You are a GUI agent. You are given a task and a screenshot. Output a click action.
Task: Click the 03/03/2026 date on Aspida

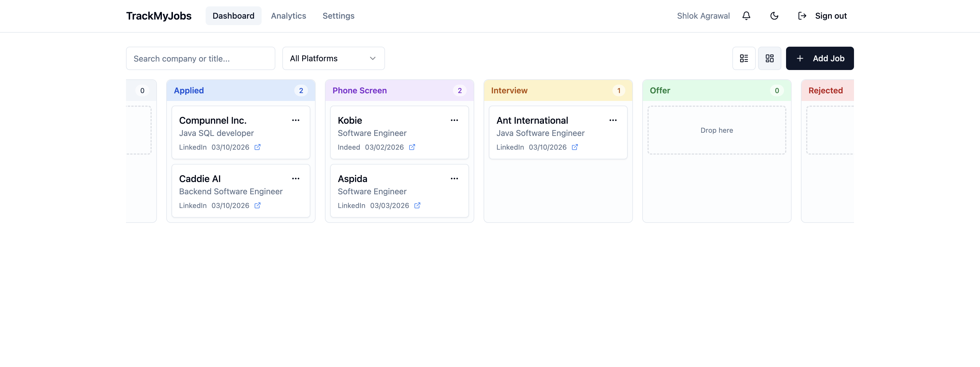point(390,206)
